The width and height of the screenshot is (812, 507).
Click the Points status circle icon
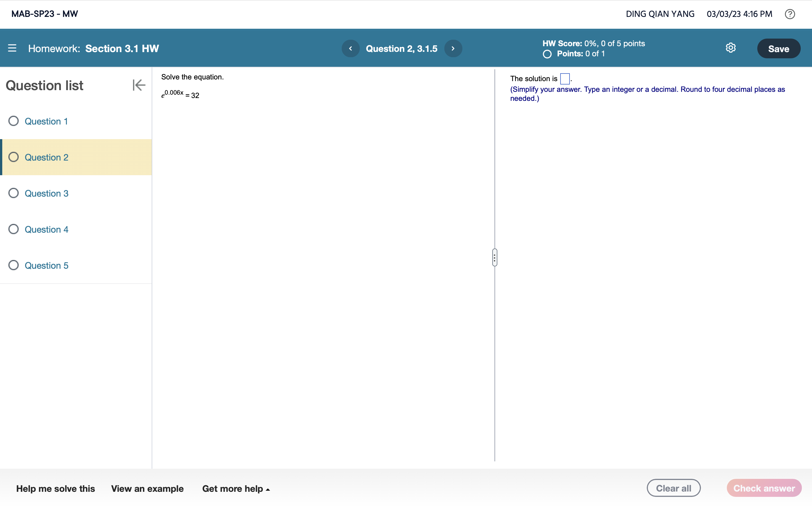[547, 54]
